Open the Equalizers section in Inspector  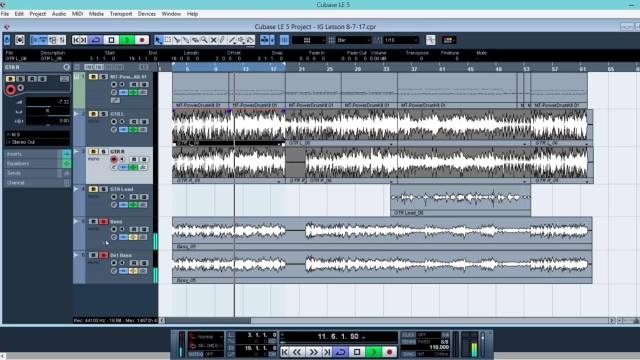coord(37,164)
